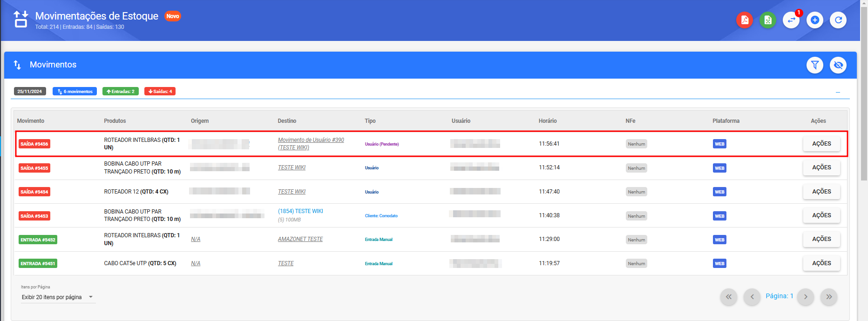Click the 25/11/2024 date badge
The height and width of the screenshot is (321, 868).
click(x=30, y=91)
